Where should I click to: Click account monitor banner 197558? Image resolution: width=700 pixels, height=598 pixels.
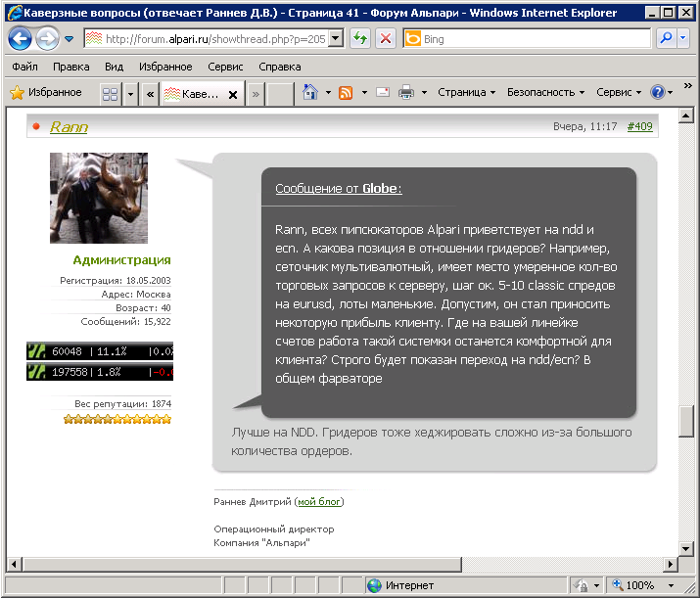tap(100, 371)
